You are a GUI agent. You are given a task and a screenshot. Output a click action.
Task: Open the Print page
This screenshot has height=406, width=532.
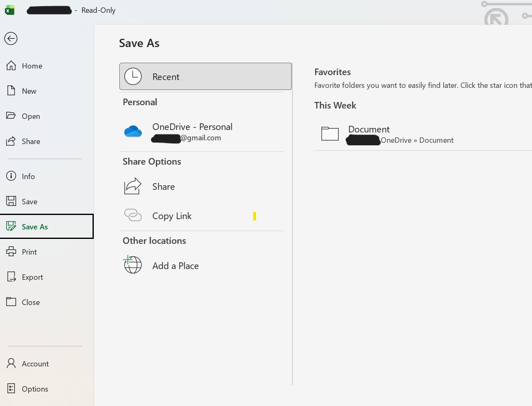(47, 252)
